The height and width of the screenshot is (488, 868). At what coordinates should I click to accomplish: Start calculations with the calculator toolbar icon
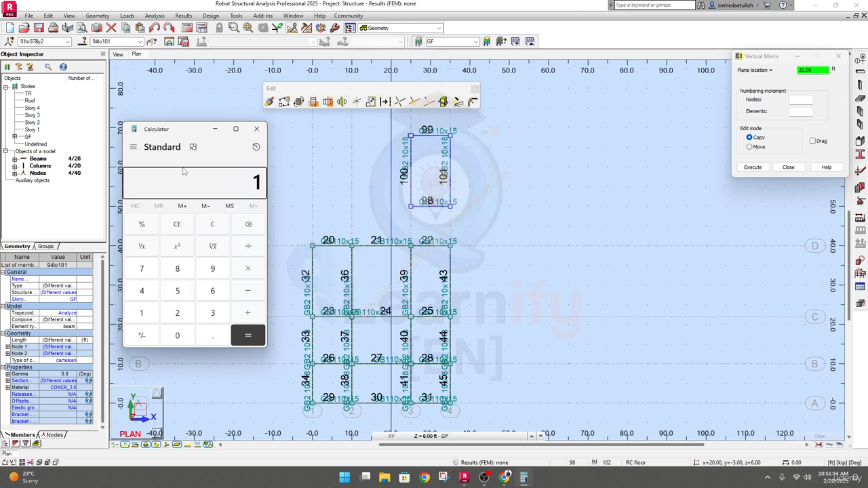pyautogui.click(x=186, y=28)
